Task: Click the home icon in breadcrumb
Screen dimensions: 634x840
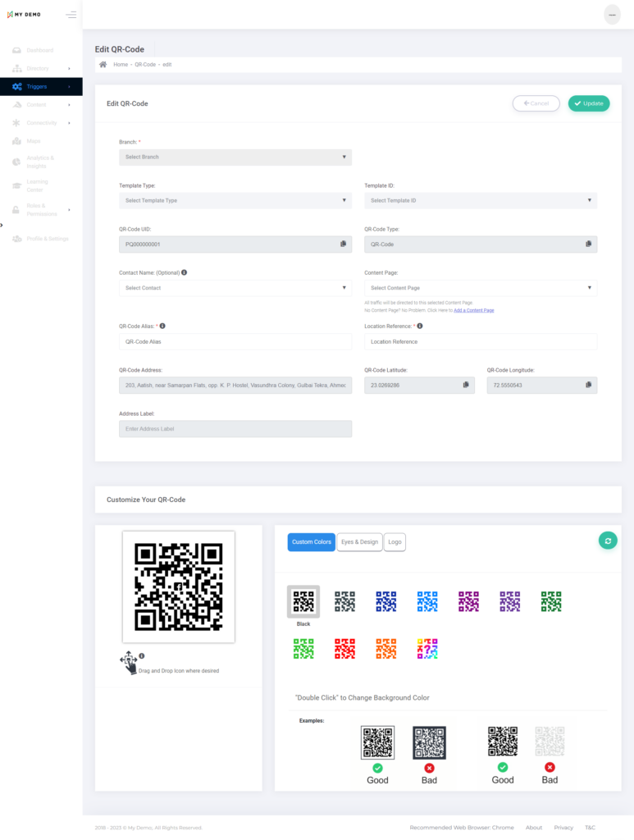Action: point(103,64)
